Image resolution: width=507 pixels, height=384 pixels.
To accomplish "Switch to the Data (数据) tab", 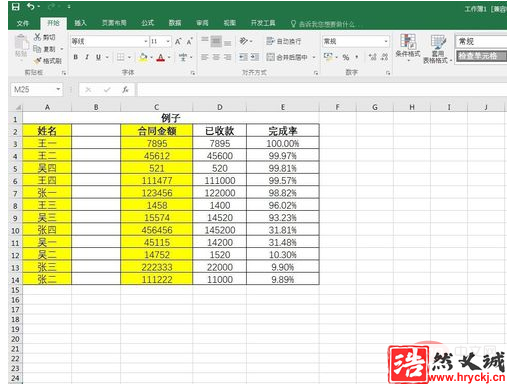I will (x=175, y=23).
